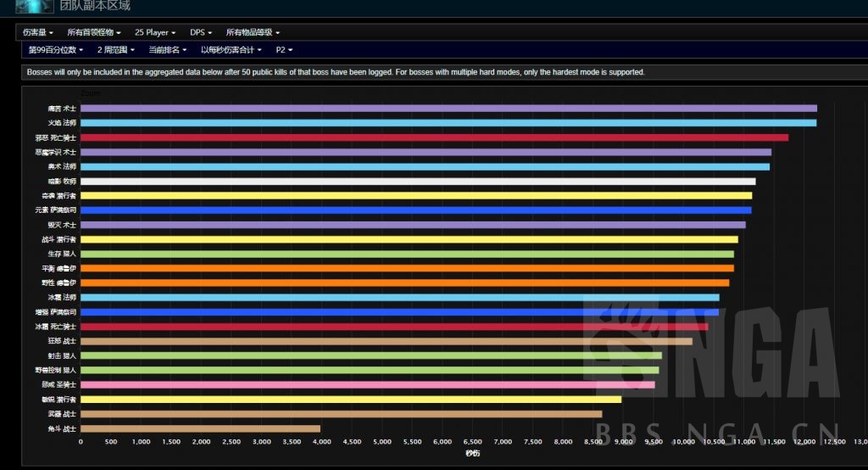Select the 痛苦 术士 row label
The image size is (868, 470).
pos(62,109)
